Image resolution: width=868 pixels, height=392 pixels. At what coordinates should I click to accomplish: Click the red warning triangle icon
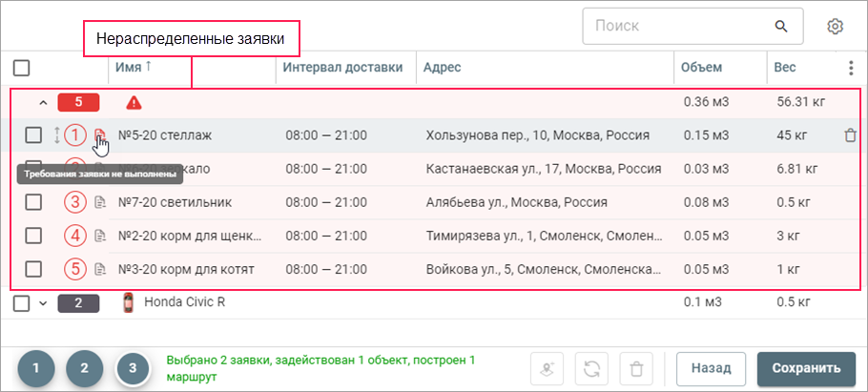(134, 101)
